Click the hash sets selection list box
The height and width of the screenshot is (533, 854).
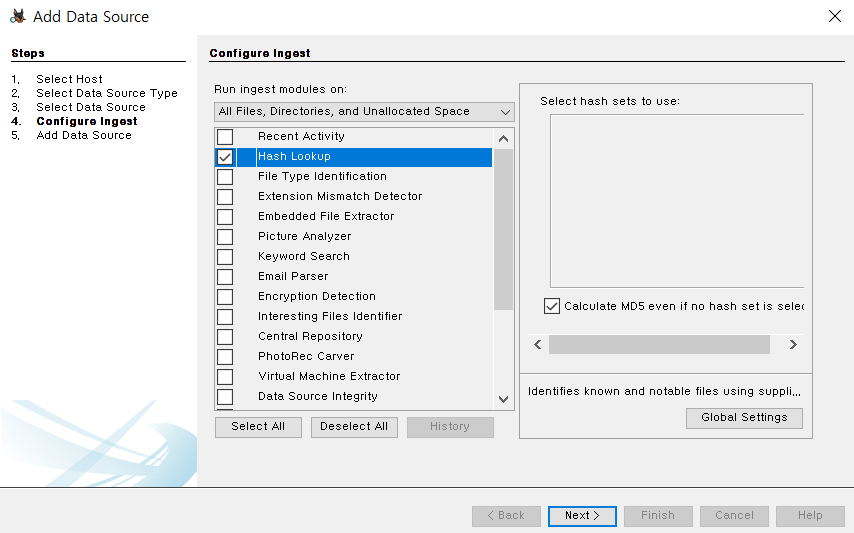pos(677,201)
